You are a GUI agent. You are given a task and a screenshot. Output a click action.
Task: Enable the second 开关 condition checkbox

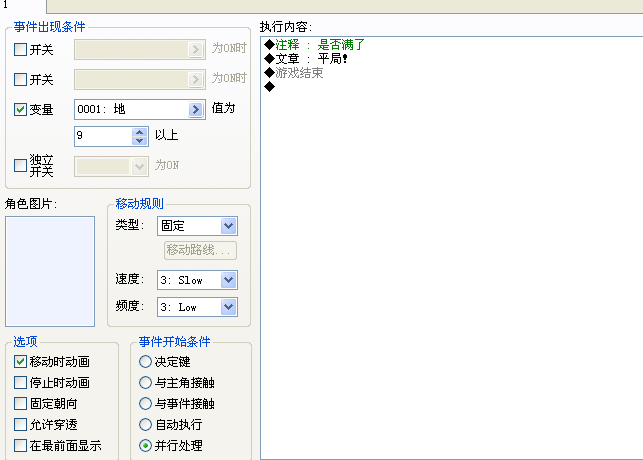(20, 79)
